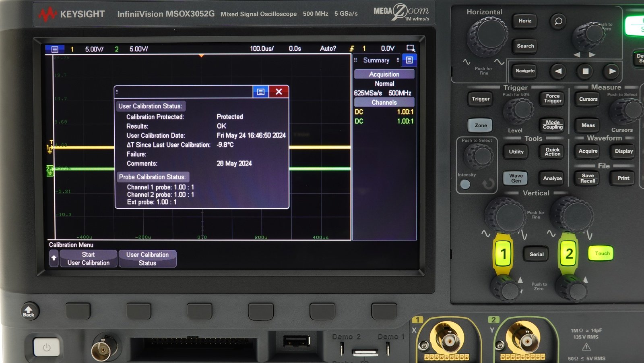This screenshot has width=644, height=363.
Task: Push the Analyze button
Action: pos(552,178)
